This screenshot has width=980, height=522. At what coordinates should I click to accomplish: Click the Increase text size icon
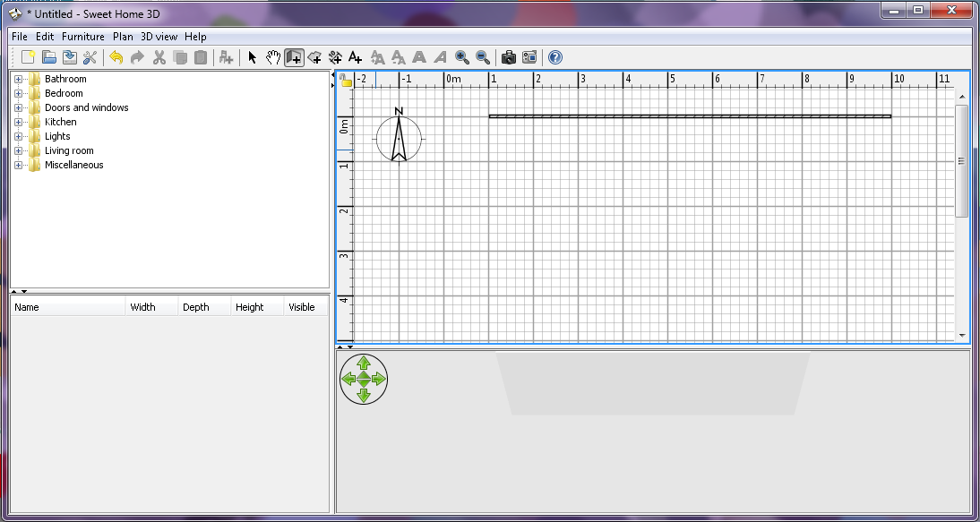pos(377,57)
